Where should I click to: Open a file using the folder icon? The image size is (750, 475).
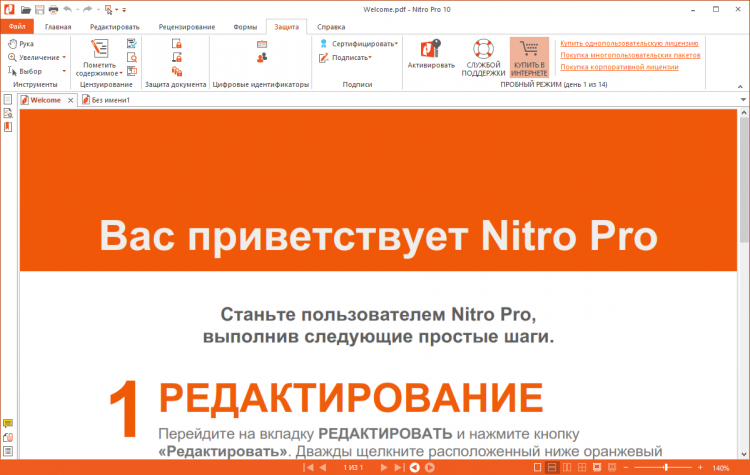coord(25,10)
